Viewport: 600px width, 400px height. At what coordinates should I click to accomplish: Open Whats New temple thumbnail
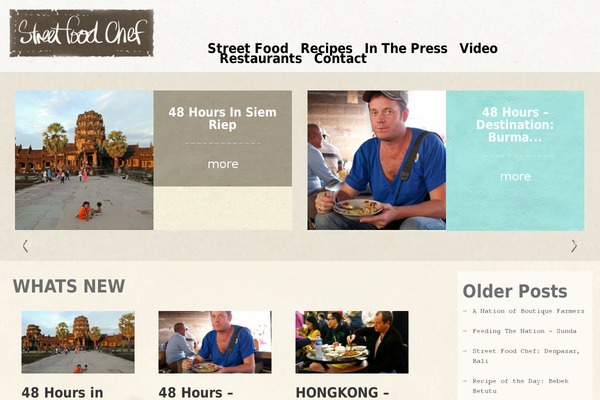(x=78, y=342)
